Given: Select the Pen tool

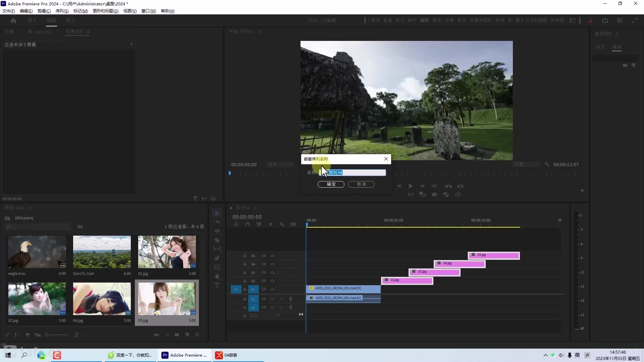Looking at the screenshot, I should pyautogui.click(x=217, y=258).
